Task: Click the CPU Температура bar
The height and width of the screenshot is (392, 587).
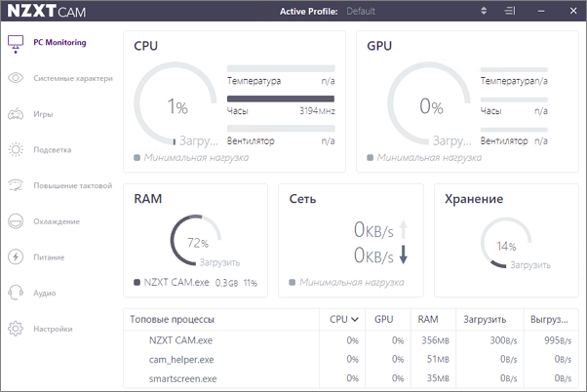Action: point(281,68)
